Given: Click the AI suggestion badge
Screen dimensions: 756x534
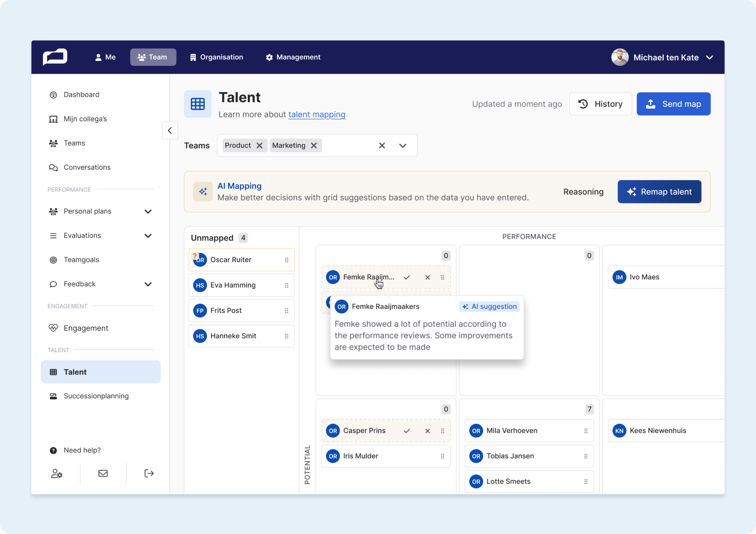Looking at the screenshot, I should tap(489, 307).
